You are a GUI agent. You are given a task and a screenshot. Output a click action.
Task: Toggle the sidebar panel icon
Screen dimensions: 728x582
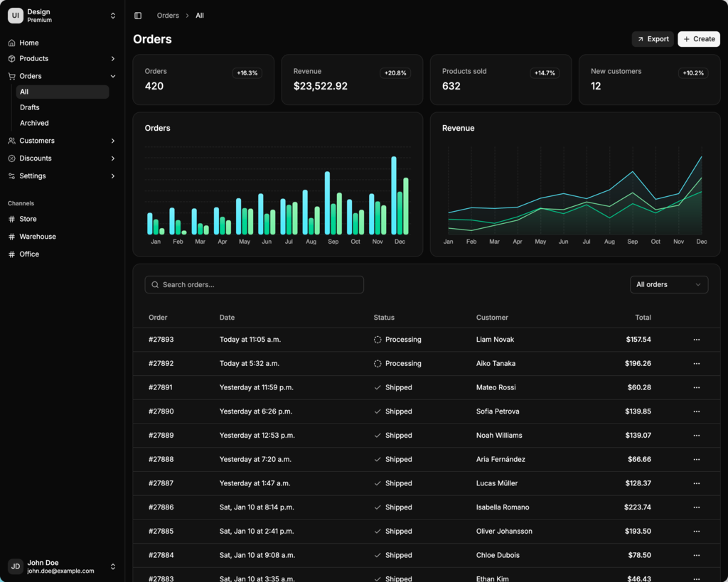click(x=138, y=16)
